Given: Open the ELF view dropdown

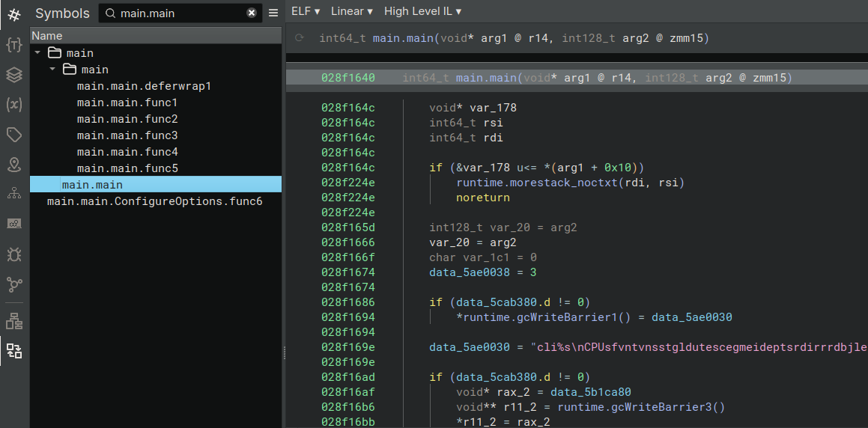Looking at the screenshot, I should [306, 11].
